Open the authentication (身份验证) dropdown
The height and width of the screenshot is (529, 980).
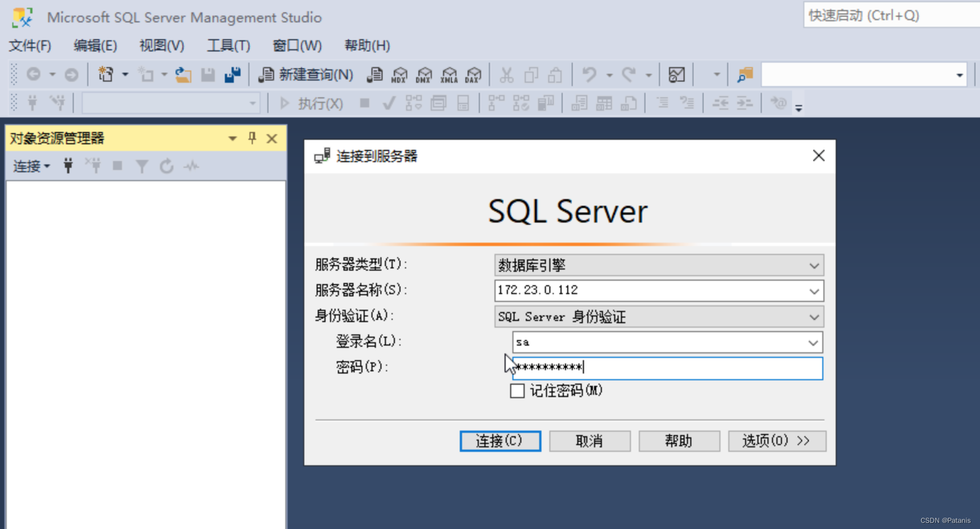click(659, 317)
